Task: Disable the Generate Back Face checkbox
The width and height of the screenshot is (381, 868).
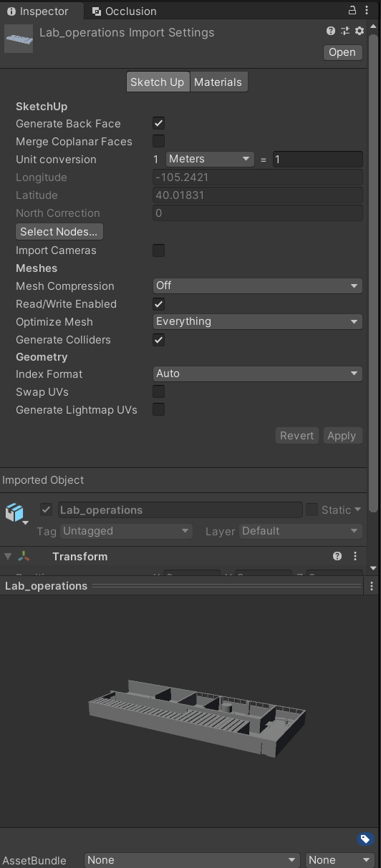Action: tap(159, 123)
